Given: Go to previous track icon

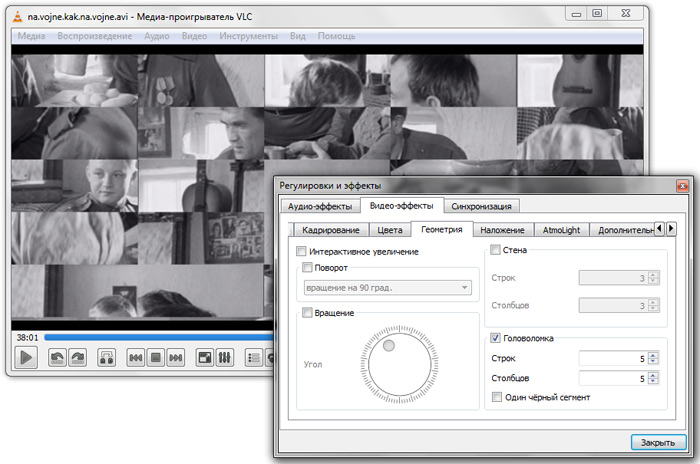Looking at the screenshot, I should pos(135,357).
